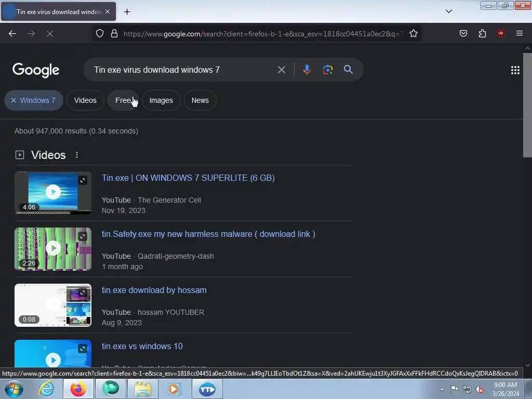The height and width of the screenshot is (399, 532).
Task: Click The Generator Cell channel name
Action: [169, 200]
